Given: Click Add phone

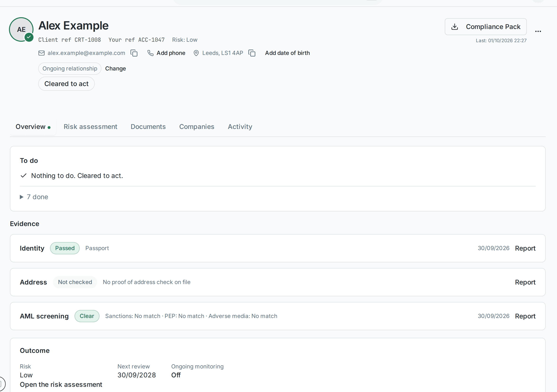Looking at the screenshot, I should tap(171, 53).
